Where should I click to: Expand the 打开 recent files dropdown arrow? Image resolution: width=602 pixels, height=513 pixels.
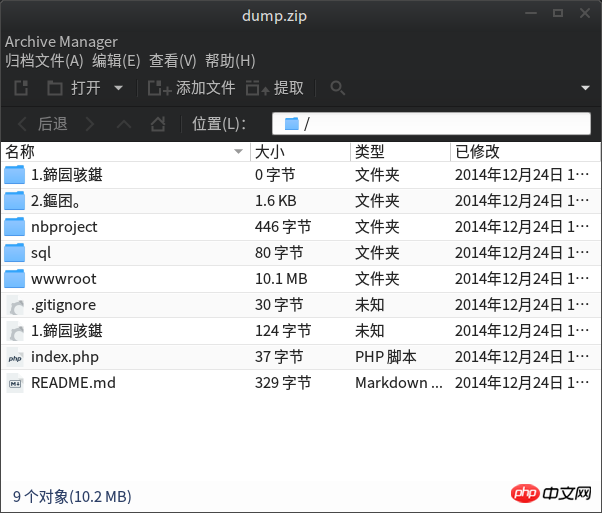click(119, 88)
